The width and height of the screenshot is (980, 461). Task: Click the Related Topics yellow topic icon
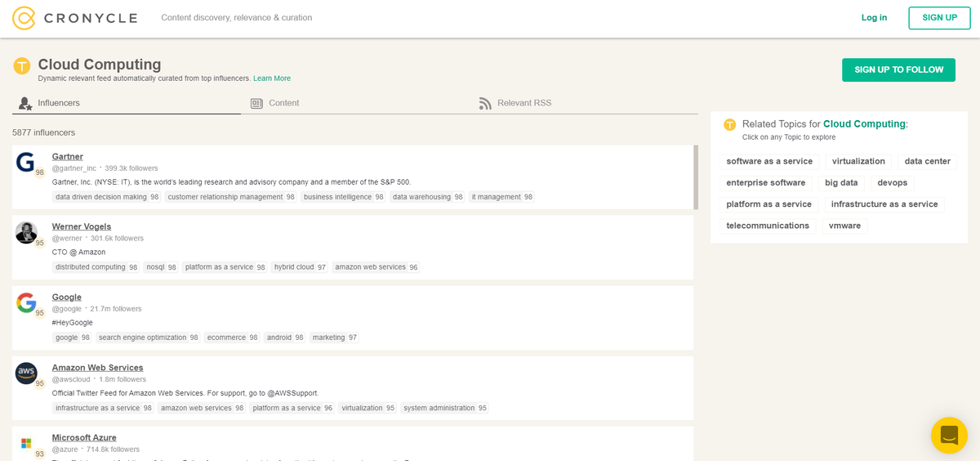(x=729, y=125)
